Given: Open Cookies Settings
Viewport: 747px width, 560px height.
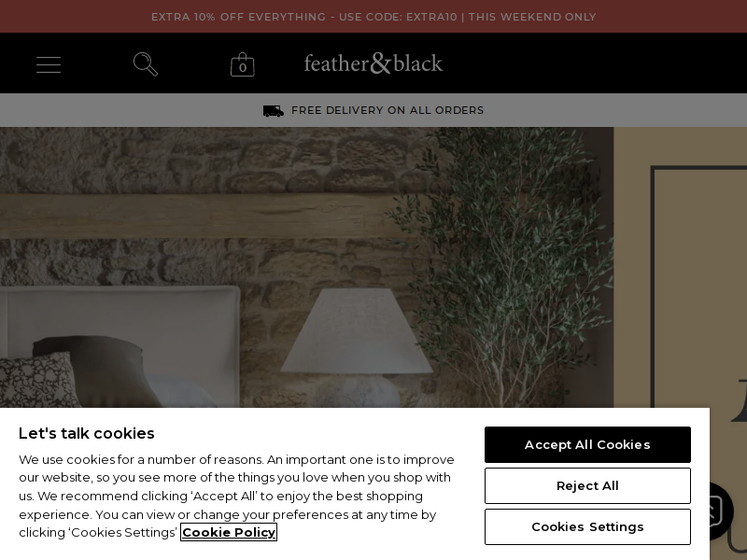Looking at the screenshot, I should pos(587,526).
